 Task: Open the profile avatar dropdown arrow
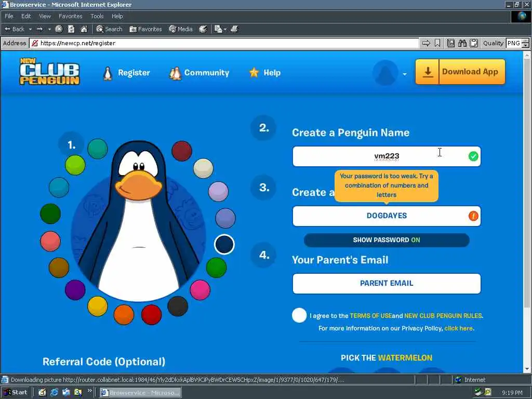click(405, 74)
